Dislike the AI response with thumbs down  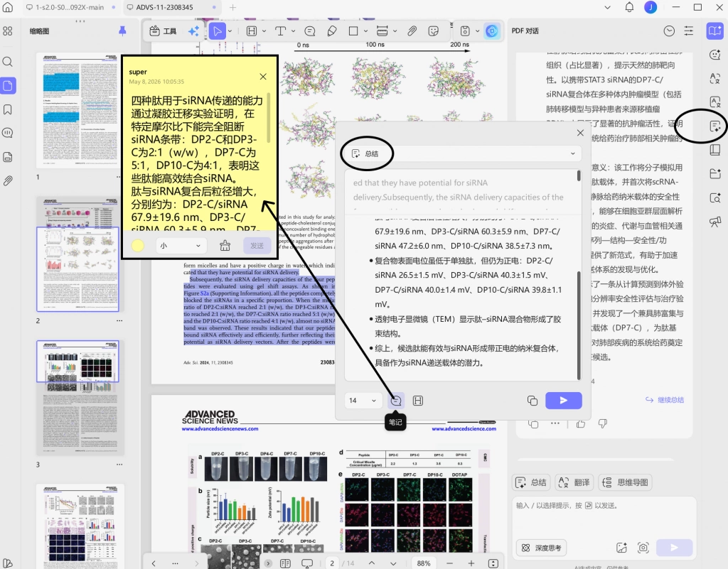[603, 423]
